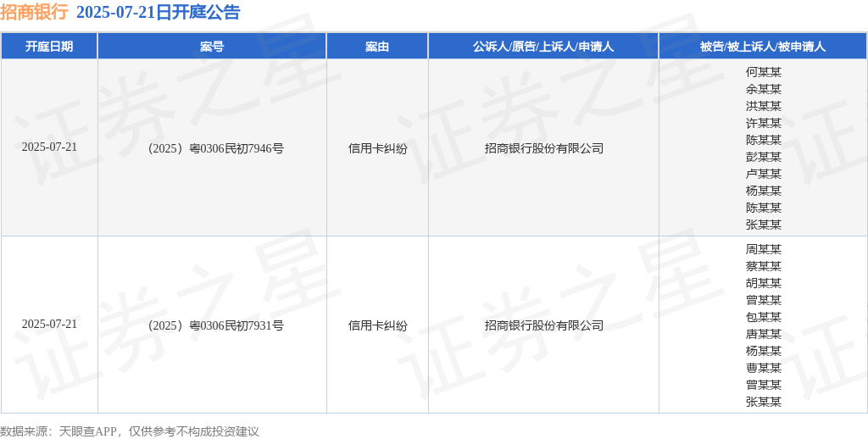Select the 案由 column header
This screenshot has width=868, height=439.
point(377,47)
